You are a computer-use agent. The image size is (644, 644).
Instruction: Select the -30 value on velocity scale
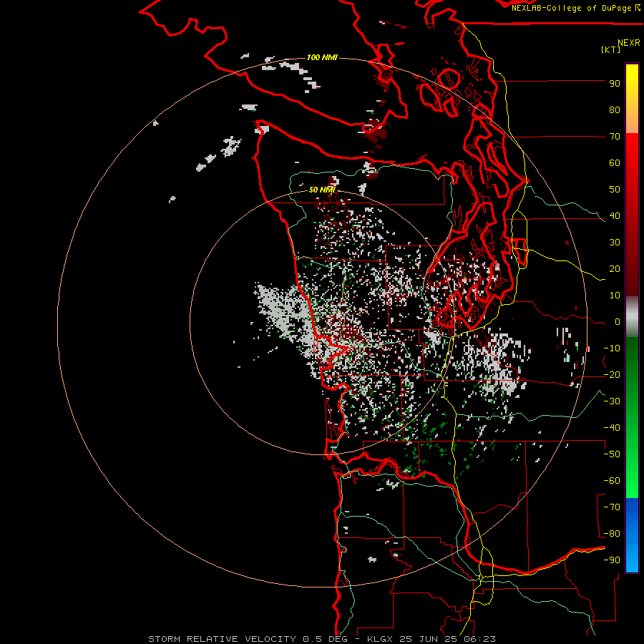pos(612,401)
